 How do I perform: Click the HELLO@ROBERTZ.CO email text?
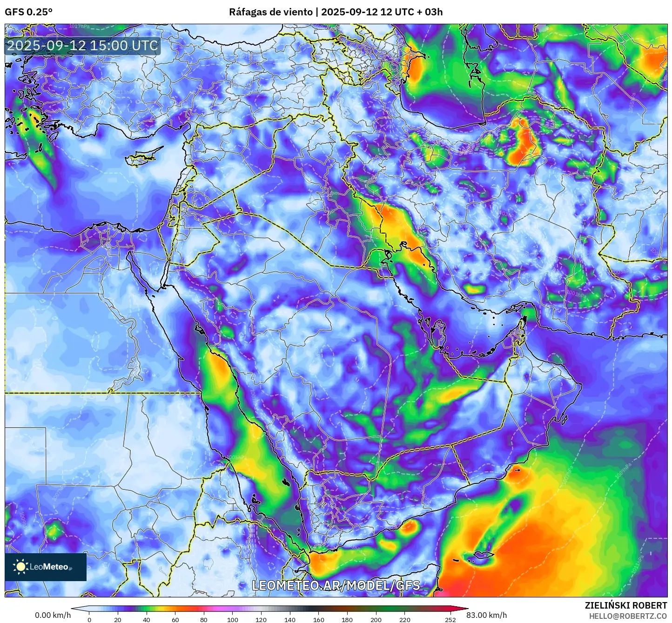628,616
